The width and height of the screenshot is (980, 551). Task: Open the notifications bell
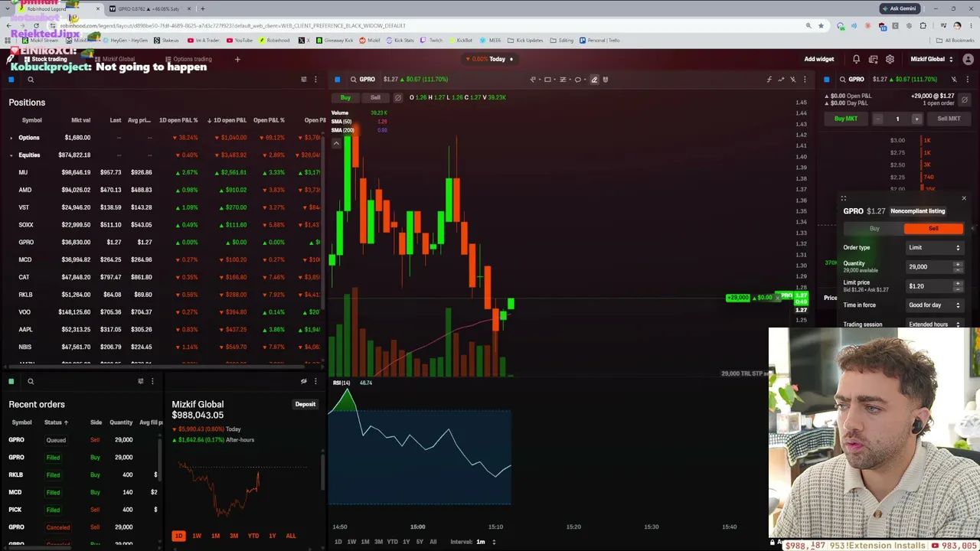click(x=856, y=59)
